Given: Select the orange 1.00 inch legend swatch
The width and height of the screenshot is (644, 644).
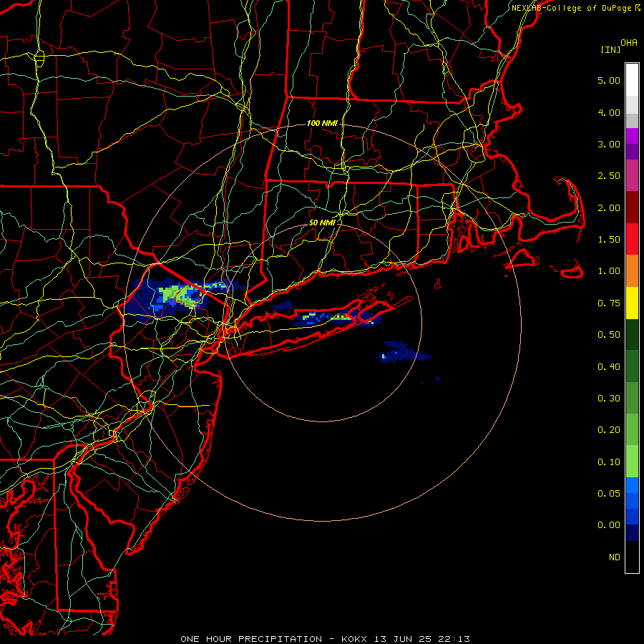Looking at the screenshot, I should click(632, 270).
